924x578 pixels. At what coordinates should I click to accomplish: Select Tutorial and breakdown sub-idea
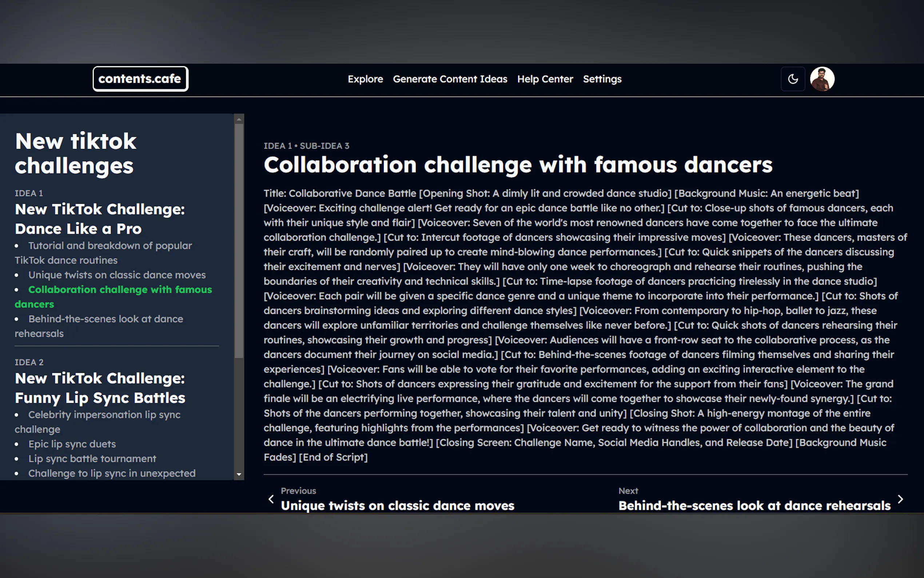[x=109, y=246]
